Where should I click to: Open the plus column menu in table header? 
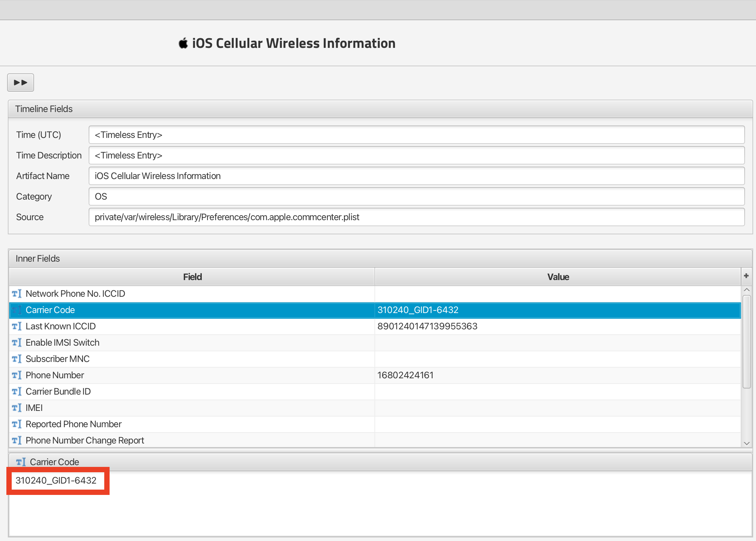pyautogui.click(x=746, y=276)
